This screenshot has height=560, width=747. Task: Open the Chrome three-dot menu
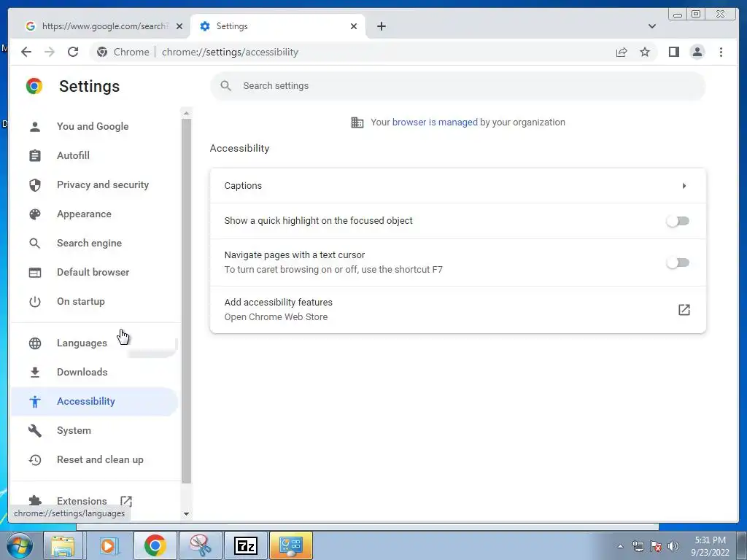click(721, 52)
